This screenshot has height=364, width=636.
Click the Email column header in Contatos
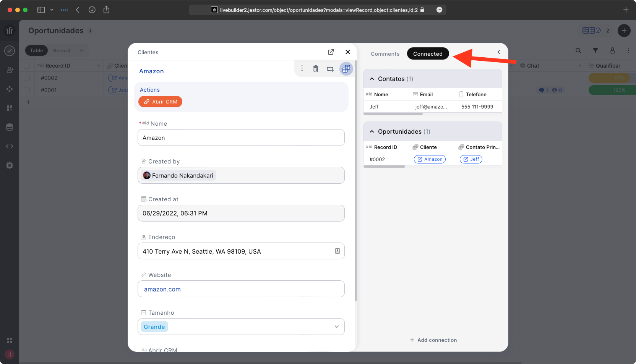point(432,94)
